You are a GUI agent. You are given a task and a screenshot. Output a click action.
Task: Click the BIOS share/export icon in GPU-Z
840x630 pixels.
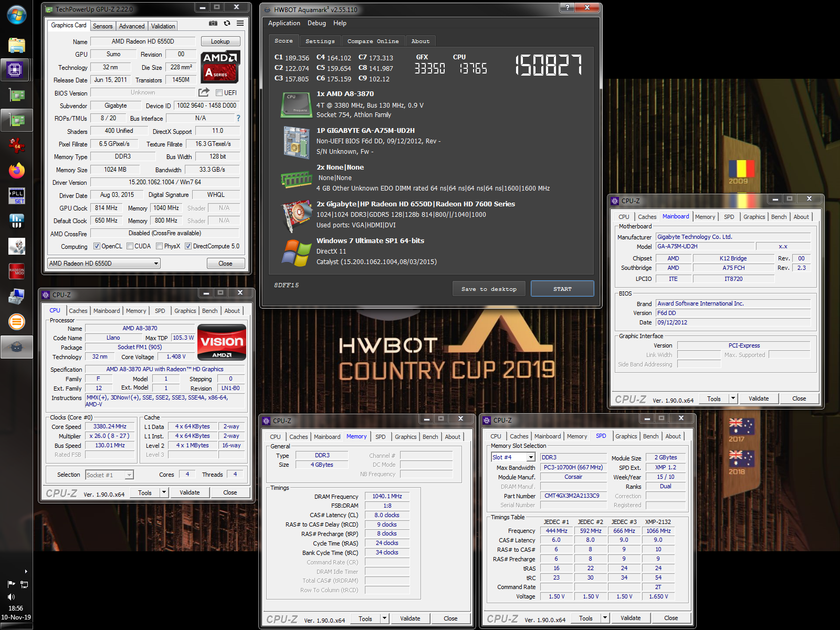[x=204, y=92]
